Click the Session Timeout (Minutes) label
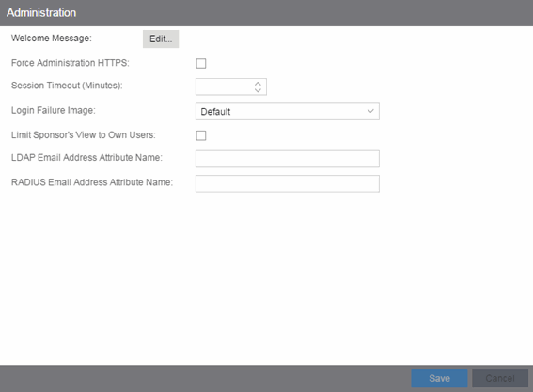Screen dimensions: 533x392 67,86
